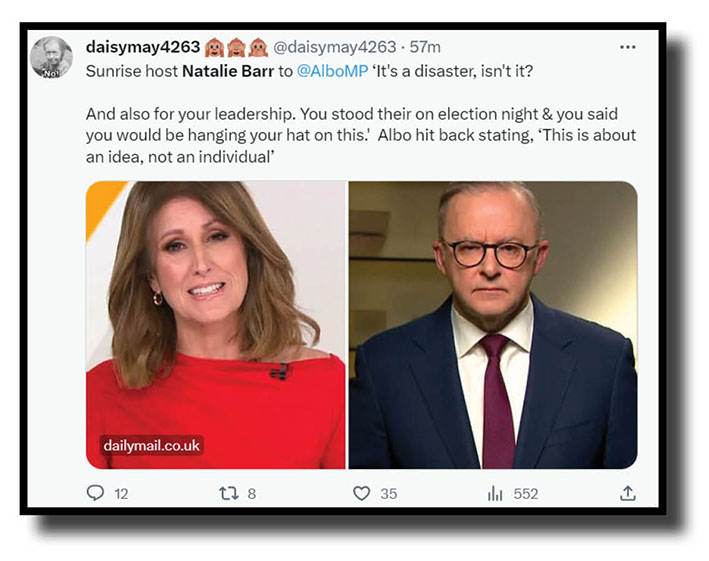Open the right photo of man in navy suit
Image resolution: width=709 pixels, height=561 pixels.
(492, 325)
